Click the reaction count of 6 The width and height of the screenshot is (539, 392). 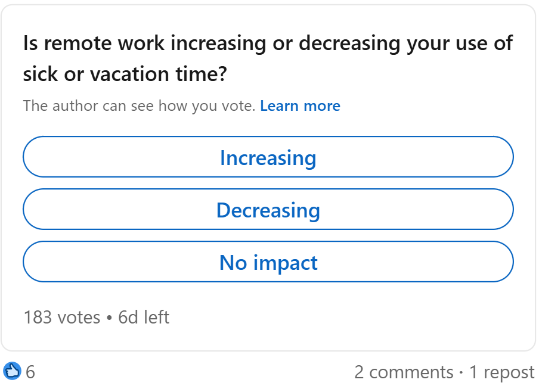30,372
